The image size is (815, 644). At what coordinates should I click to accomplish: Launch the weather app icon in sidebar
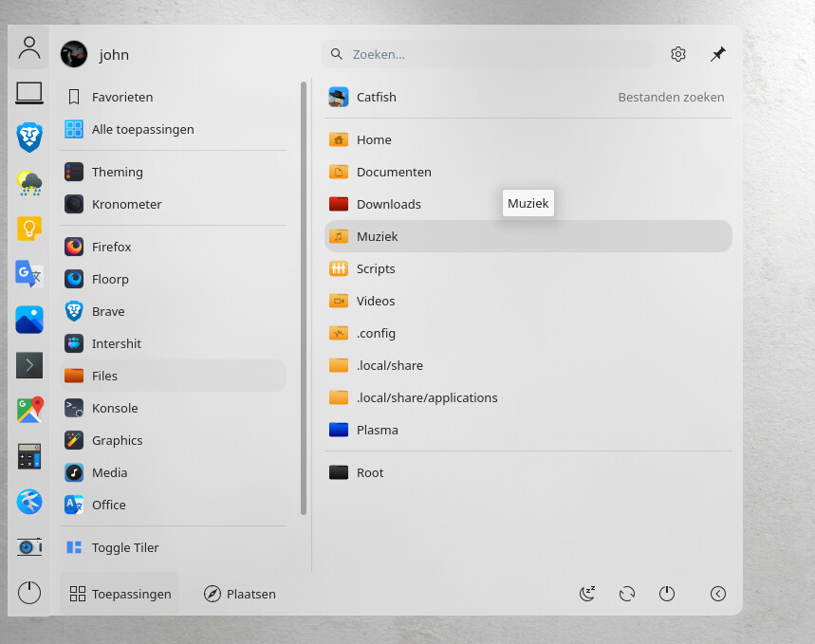[x=29, y=183]
